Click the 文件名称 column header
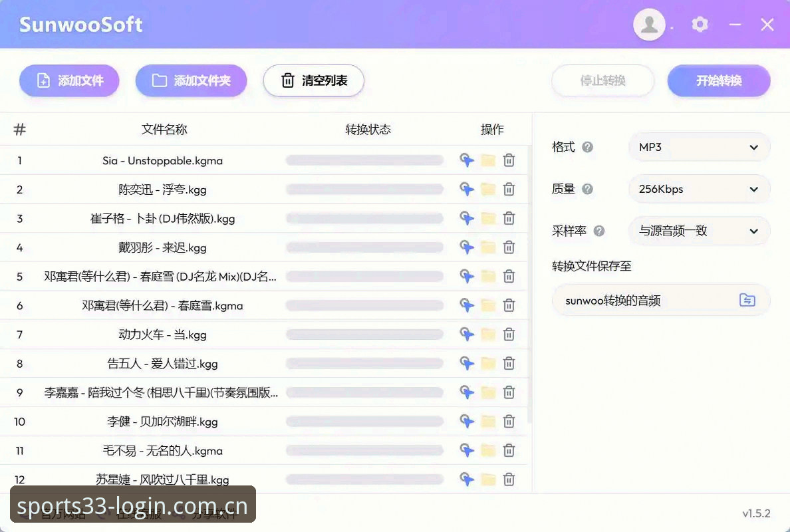Screen dimensions: 790x532 pyautogui.click(x=164, y=130)
